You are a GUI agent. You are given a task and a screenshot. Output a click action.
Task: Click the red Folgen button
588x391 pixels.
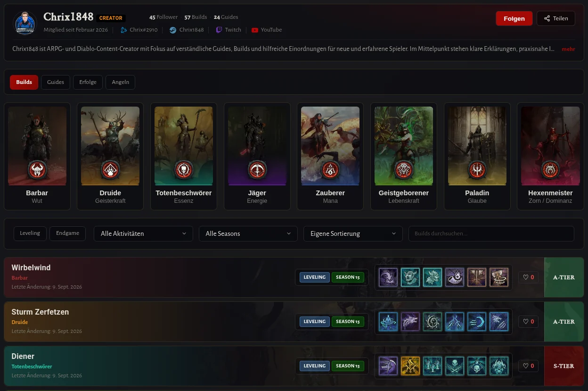514,18
